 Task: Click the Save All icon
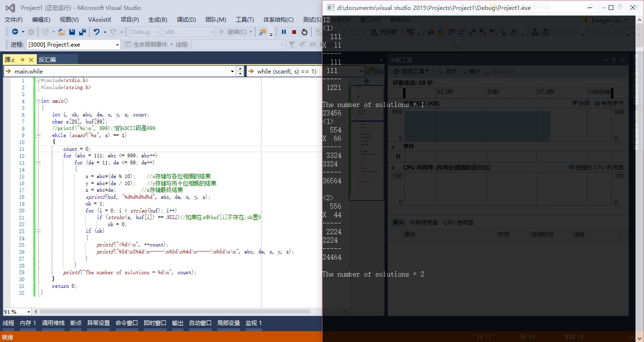83,32
